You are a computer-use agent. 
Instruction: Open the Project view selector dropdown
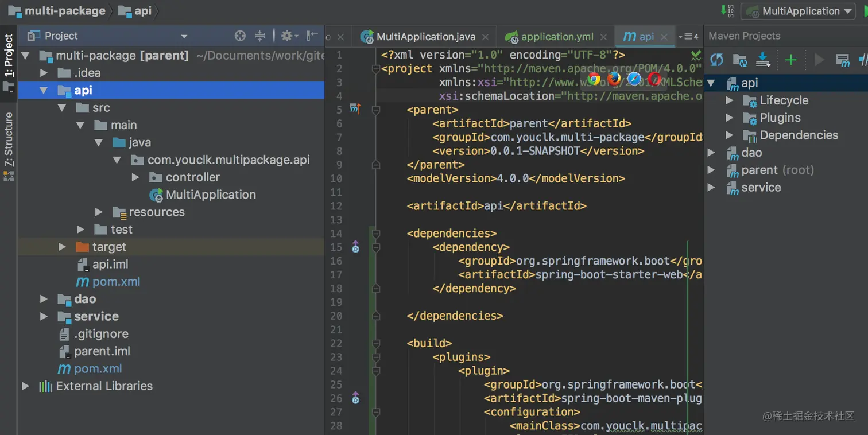pos(184,36)
